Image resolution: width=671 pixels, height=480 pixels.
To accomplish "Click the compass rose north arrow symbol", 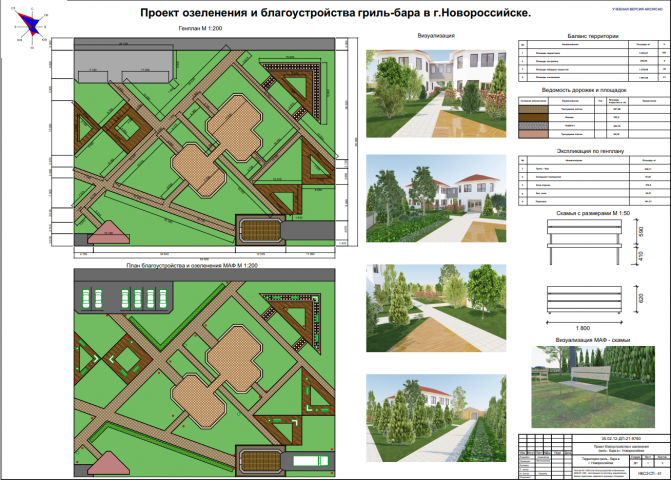I will 32,27.
